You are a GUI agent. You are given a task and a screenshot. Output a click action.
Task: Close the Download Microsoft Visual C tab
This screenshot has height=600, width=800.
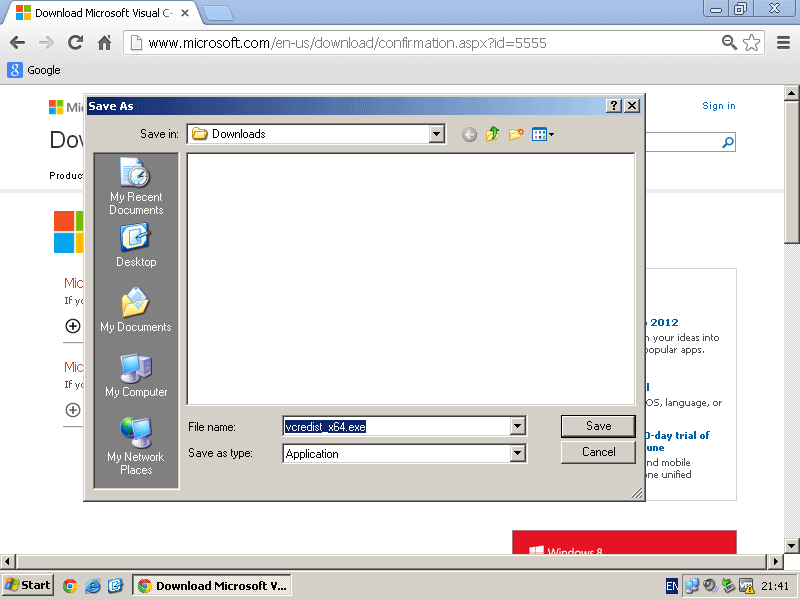(x=185, y=13)
